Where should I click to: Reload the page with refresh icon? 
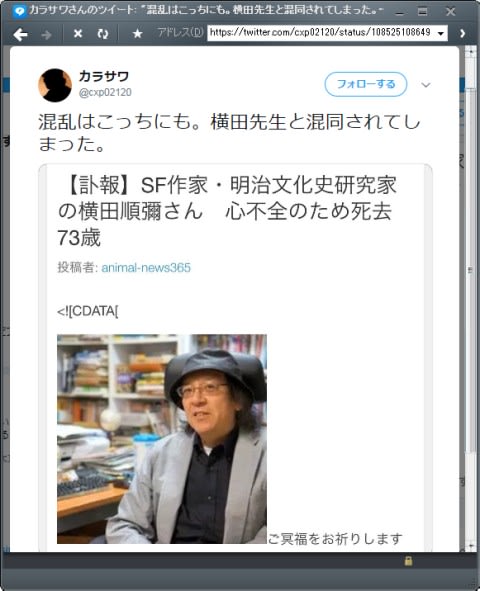click(102, 34)
